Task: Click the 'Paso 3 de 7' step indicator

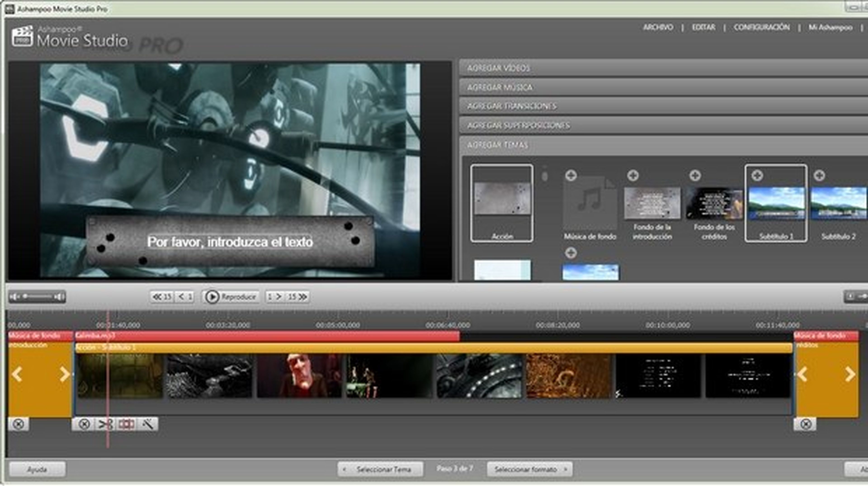Action: [455, 469]
